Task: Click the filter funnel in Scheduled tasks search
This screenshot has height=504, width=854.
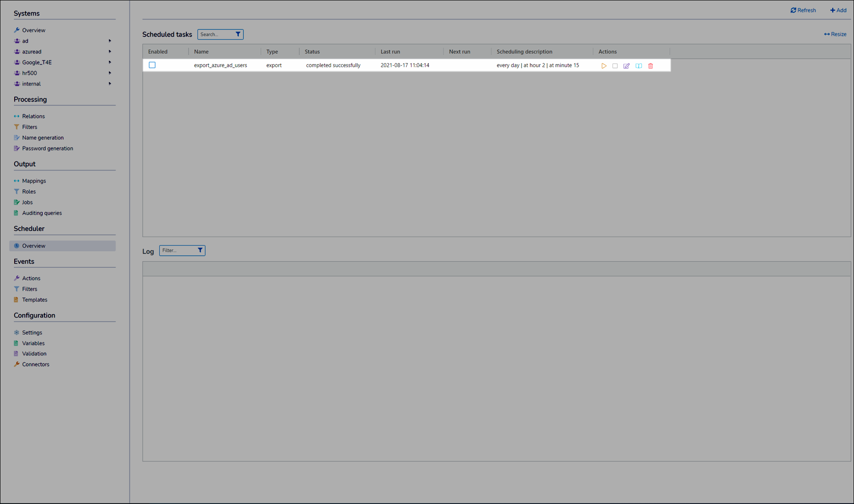Action: point(238,34)
